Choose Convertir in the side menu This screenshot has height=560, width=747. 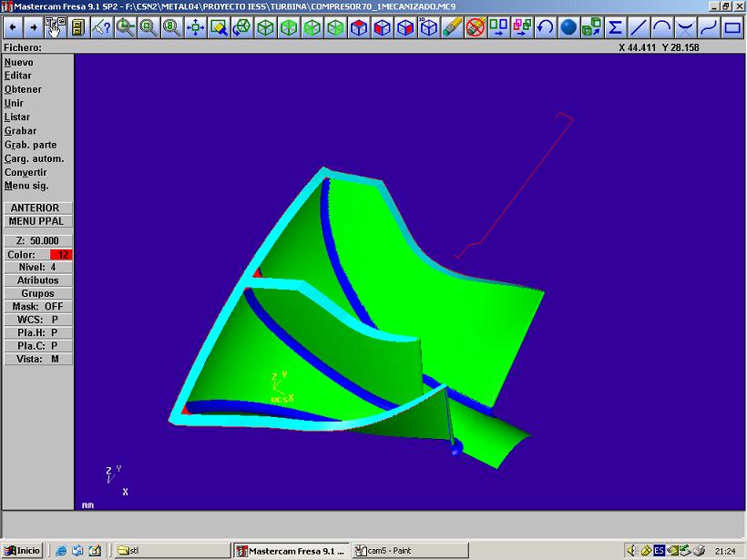pyautogui.click(x=26, y=172)
